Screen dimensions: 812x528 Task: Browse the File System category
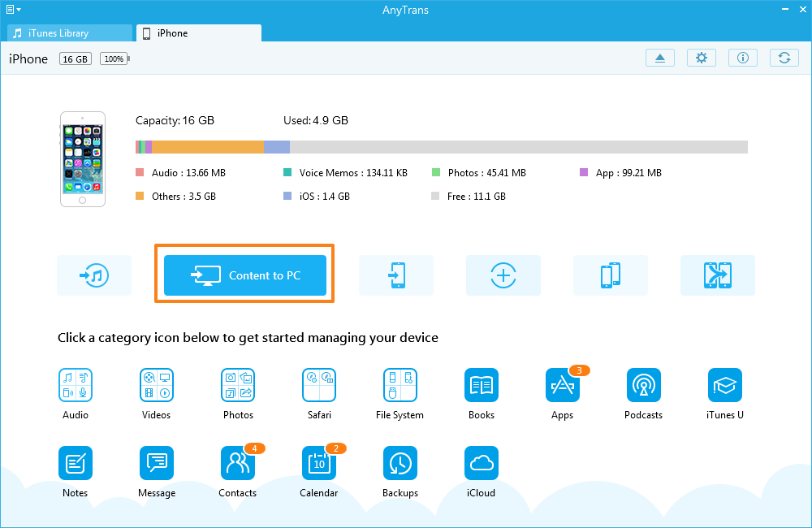[400, 385]
